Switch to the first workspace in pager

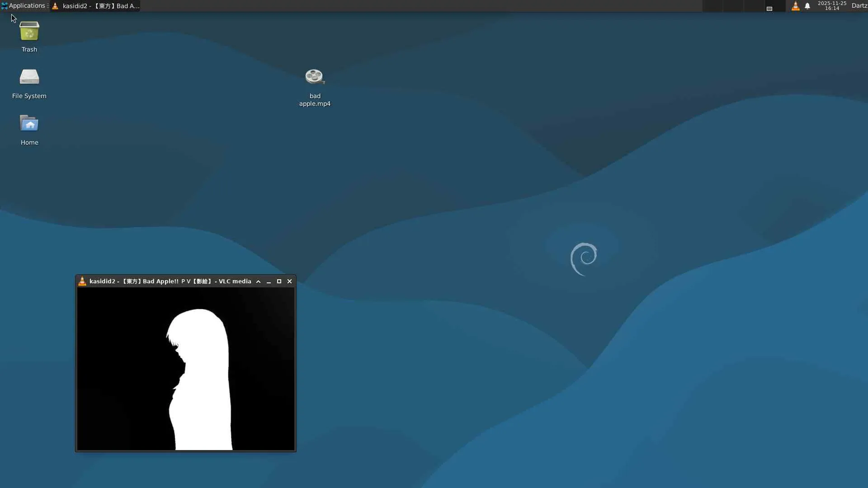pyautogui.click(x=712, y=6)
